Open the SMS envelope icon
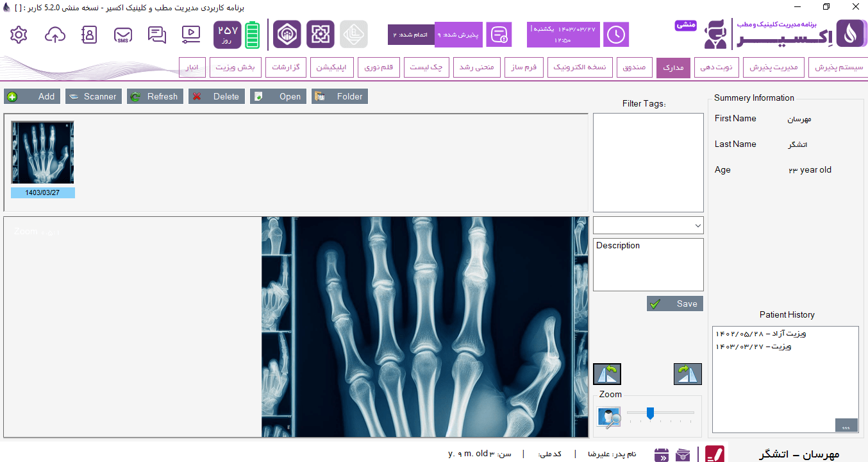Viewport: 868px width, 462px height. click(123, 35)
